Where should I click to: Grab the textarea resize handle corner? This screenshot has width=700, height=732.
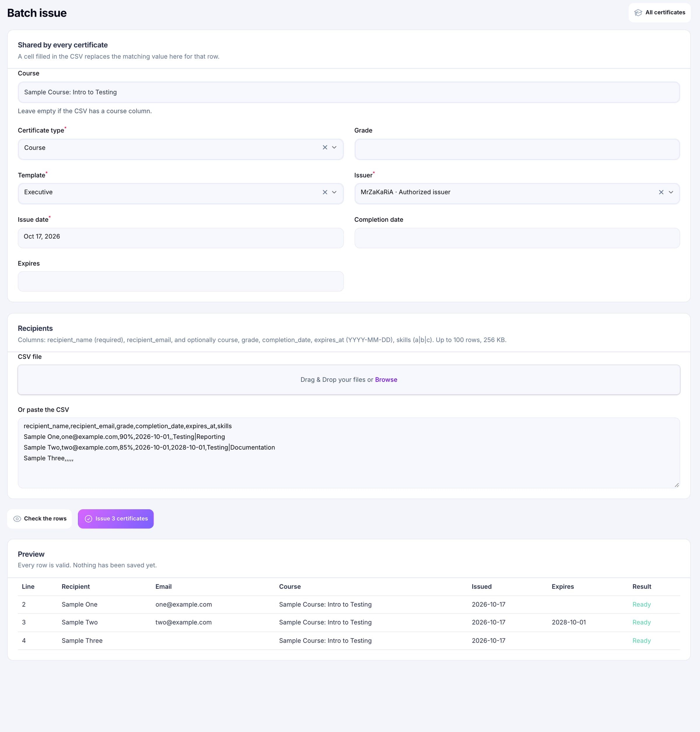tap(676, 485)
